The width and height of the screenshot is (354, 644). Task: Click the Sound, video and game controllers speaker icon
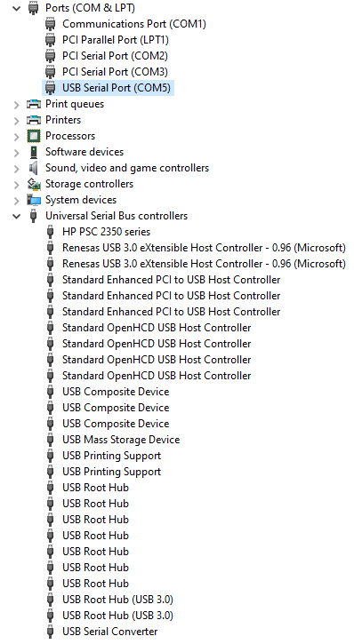coord(34,168)
